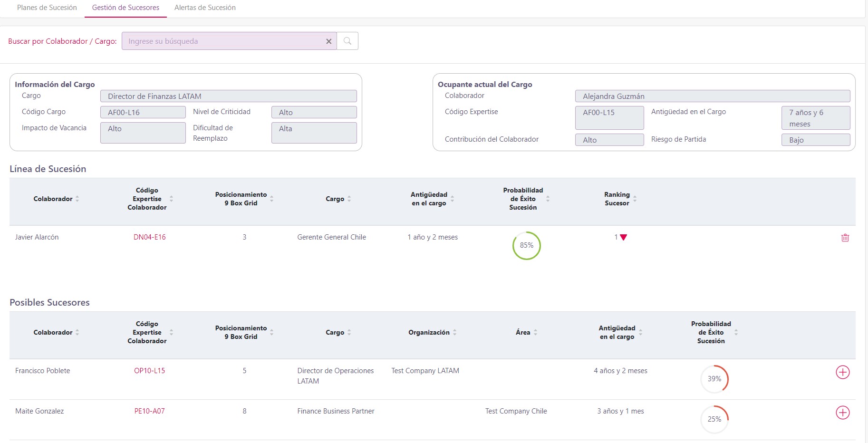Image resolution: width=868 pixels, height=443 pixels.
Task: Sort Línea de Sucesión by Probabilidad de Éxito
Action: click(x=548, y=199)
